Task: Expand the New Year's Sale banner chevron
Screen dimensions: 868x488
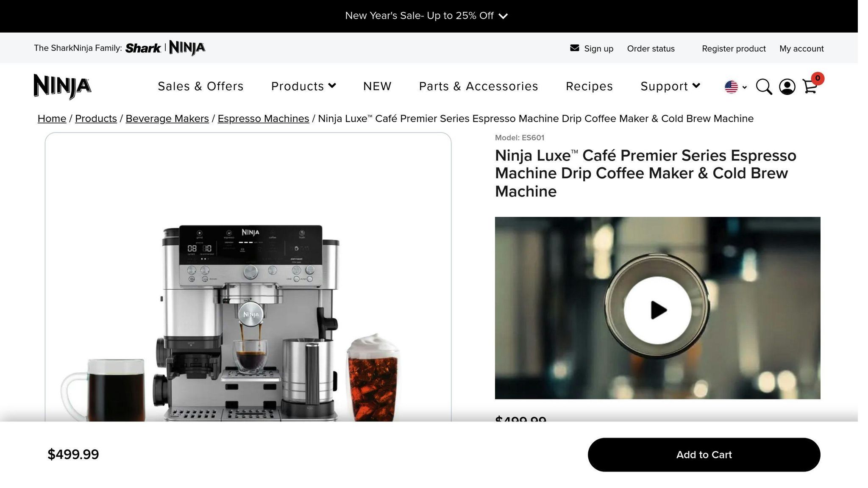Action: coord(503,16)
